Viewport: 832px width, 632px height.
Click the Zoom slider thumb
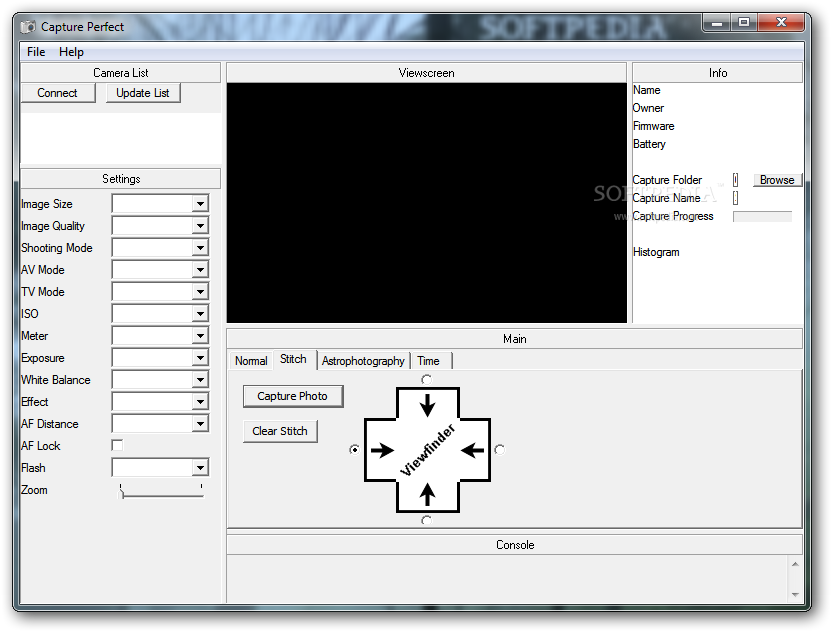coord(122,494)
